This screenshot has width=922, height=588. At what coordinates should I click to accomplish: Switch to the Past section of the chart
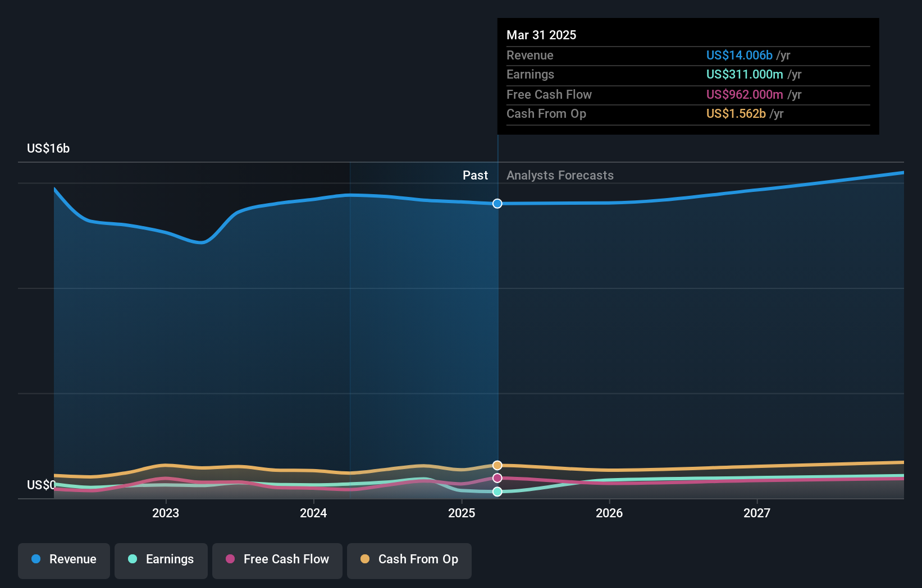click(476, 175)
